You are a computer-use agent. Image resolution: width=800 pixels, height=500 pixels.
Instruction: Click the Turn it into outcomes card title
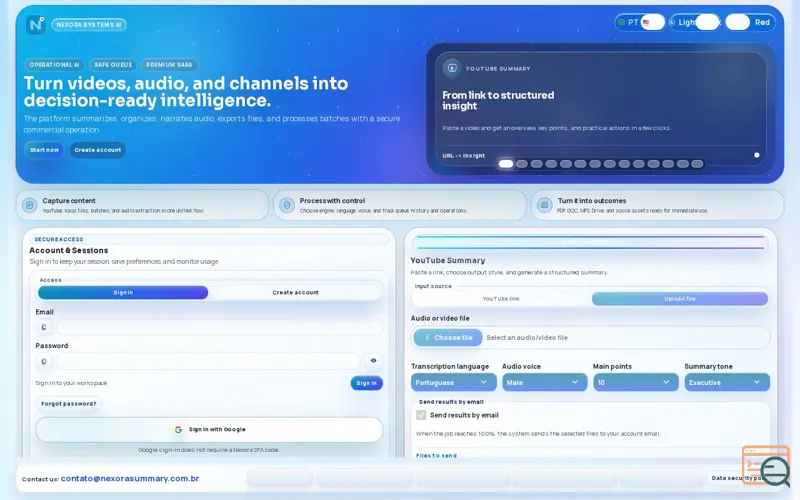pos(592,201)
